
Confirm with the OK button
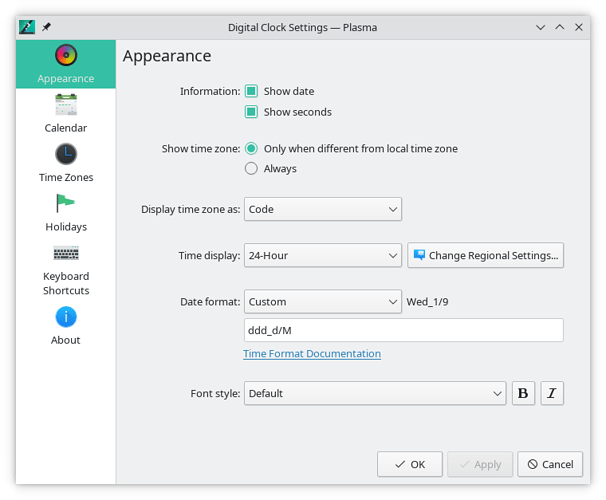click(x=410, y=464)
